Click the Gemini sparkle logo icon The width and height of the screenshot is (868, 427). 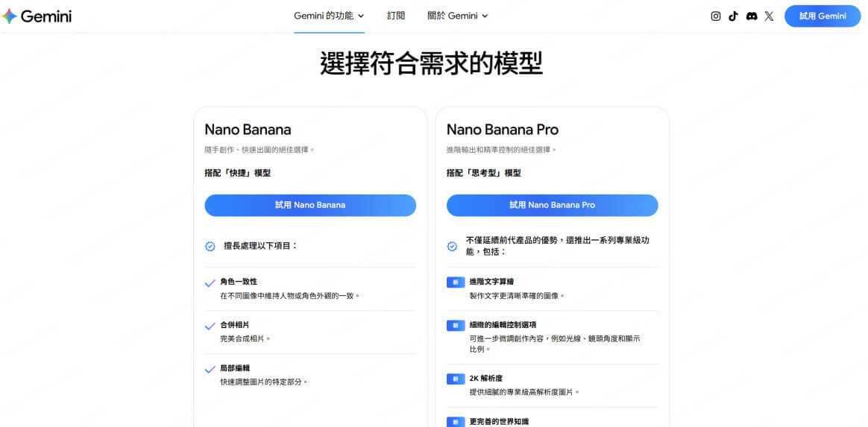[x=10, y=16]
